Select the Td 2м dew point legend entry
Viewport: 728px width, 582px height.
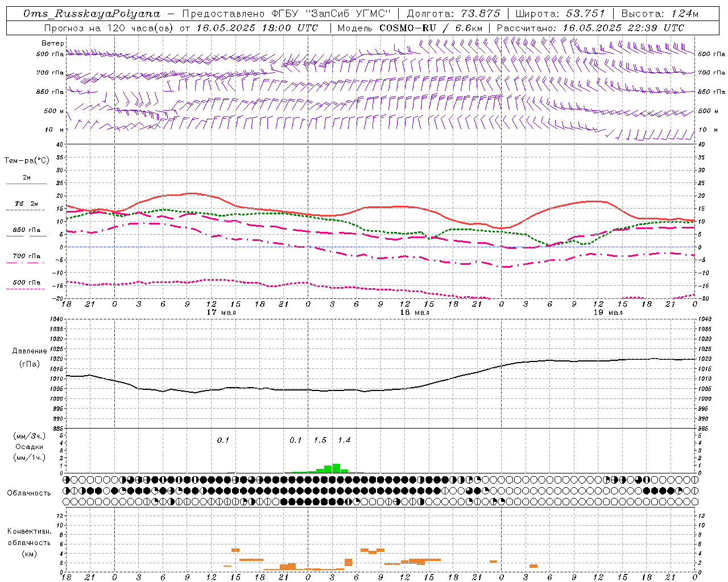pos(27,203)
